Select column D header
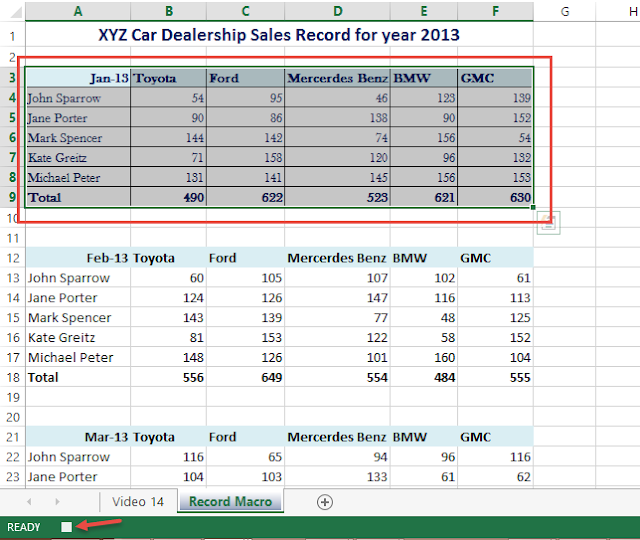640x540 pixels. coord(338,11)
